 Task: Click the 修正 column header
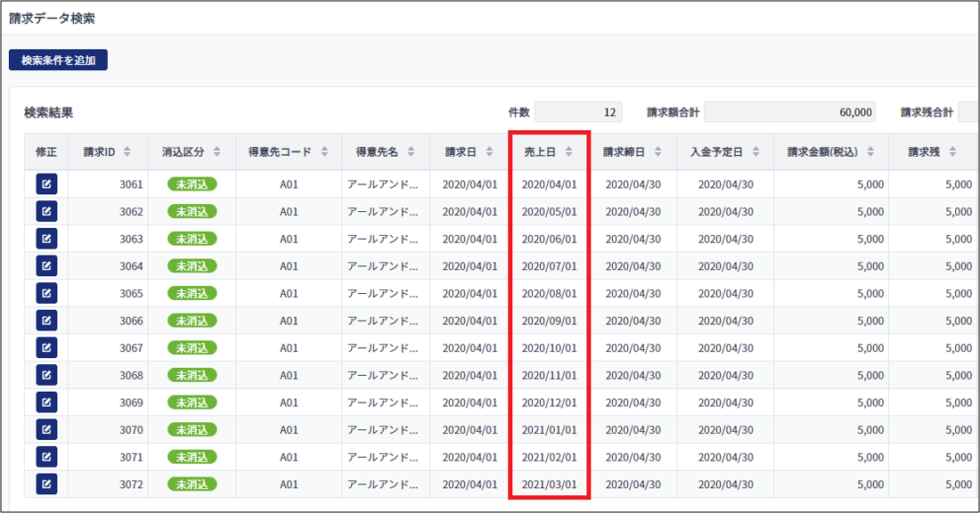tap(46, 151)
